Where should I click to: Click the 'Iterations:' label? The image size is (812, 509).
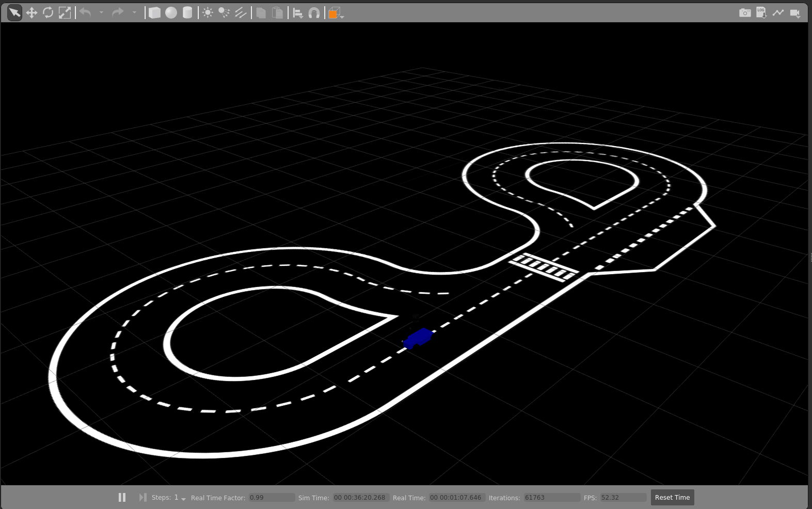(504, 498)
